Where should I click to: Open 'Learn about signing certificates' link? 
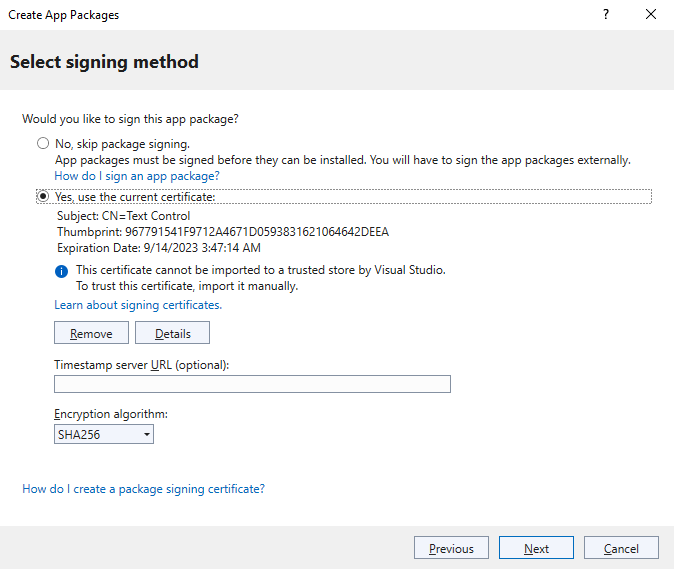[x=138, y=305]
